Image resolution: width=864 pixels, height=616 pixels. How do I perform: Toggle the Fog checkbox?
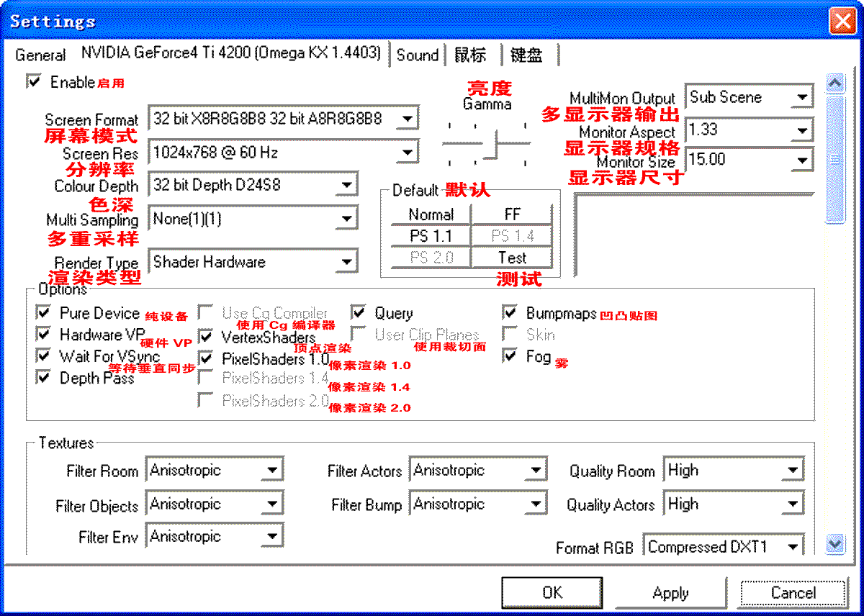[510, 356]
